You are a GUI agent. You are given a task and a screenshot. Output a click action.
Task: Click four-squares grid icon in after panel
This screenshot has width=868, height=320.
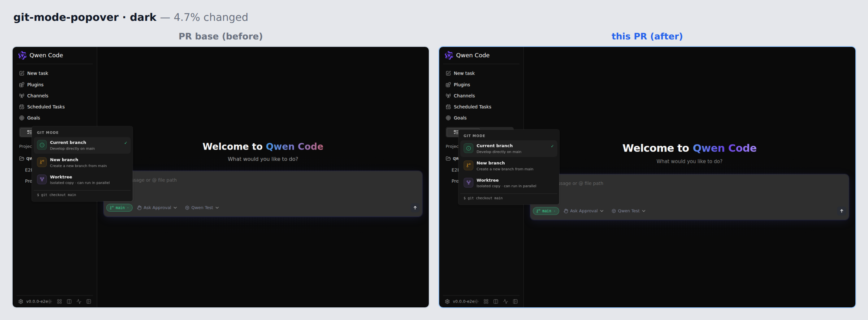[486, 301]
